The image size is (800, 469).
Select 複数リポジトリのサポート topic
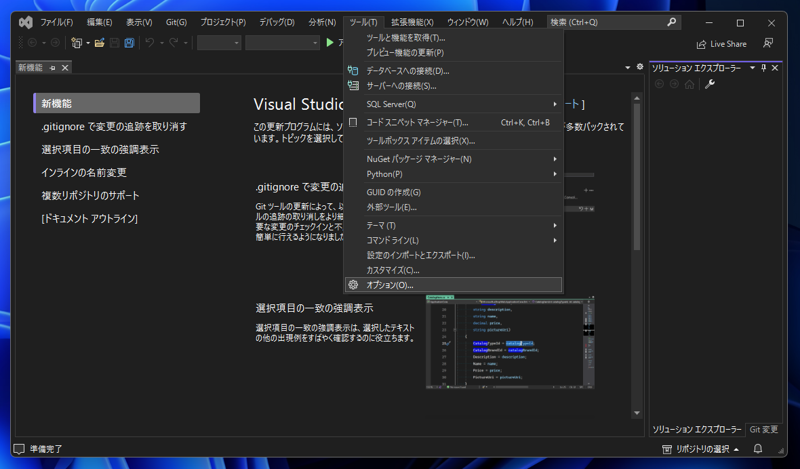pyautogui.click(x=90, y=195)
